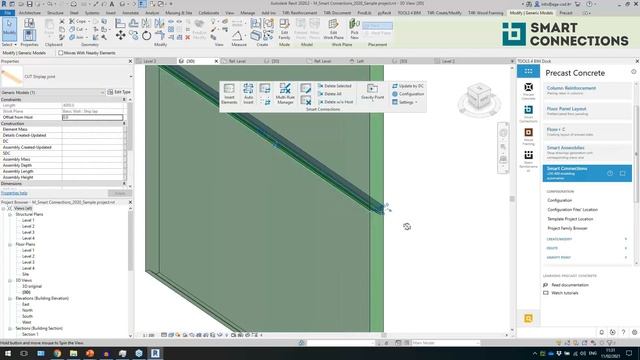Click the Chrome icon on the taskbar
Viewport: 640px width, 360px height.
point(57,353)
